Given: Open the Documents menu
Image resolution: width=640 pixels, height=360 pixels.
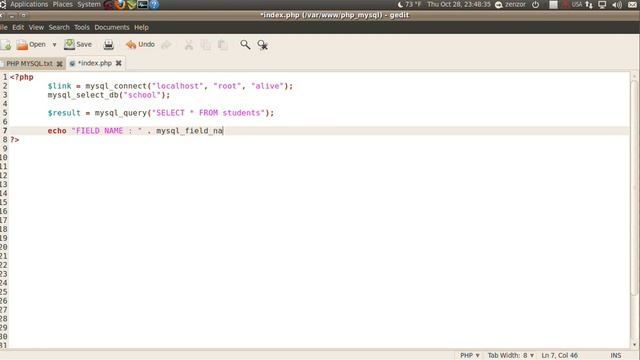Looking at the screenshot, I should 112,27.
